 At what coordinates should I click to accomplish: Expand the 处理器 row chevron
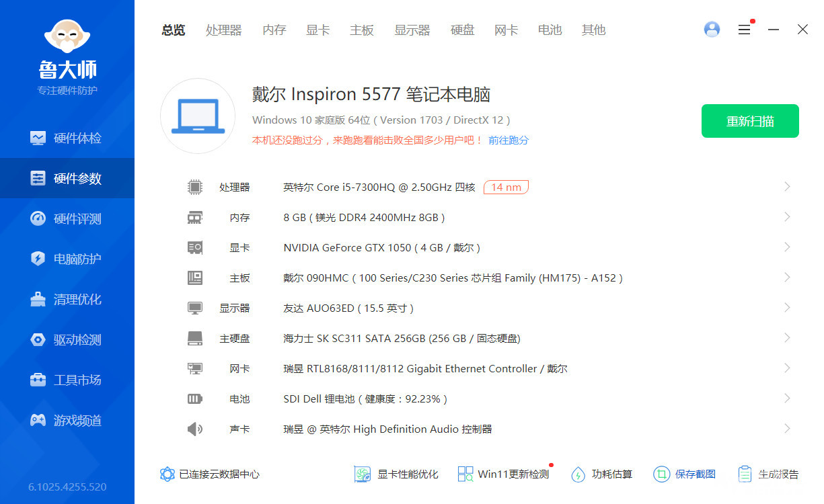pos(787,187)
